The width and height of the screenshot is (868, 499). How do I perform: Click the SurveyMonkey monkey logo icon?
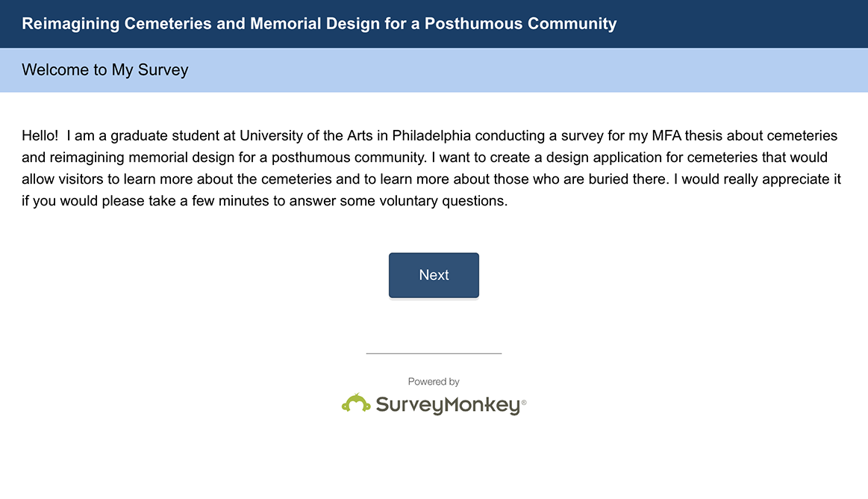[356, 403]
